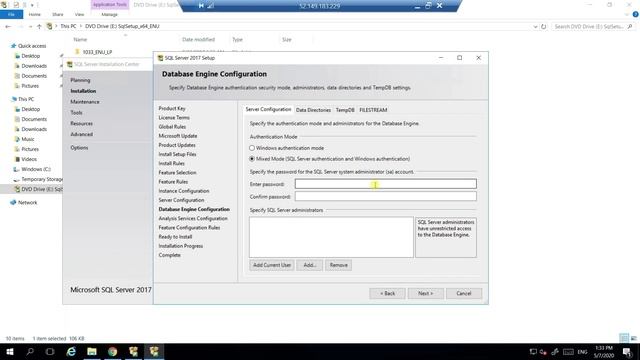Click the Explorer up arrow

(39, 27)
